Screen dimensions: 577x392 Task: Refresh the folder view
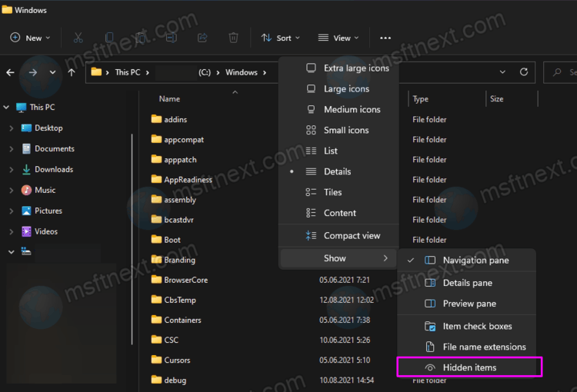pyautogui.click(x=524, y=72)
